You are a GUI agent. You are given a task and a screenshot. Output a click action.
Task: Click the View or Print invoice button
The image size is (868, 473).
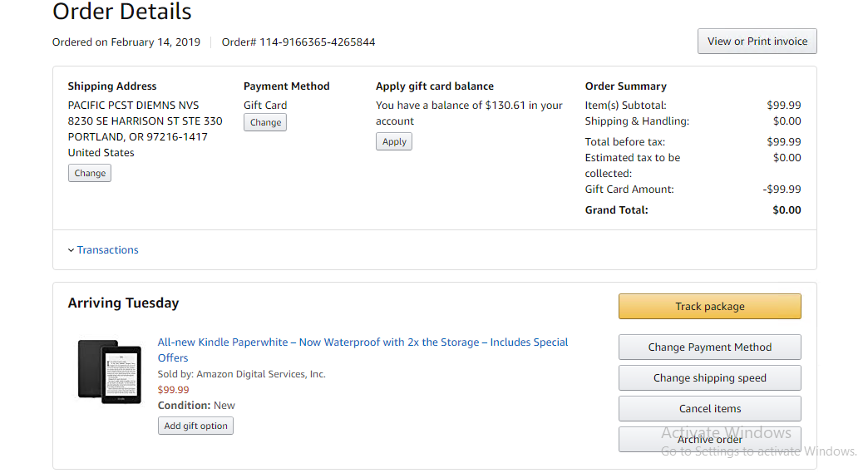(757, 42)
